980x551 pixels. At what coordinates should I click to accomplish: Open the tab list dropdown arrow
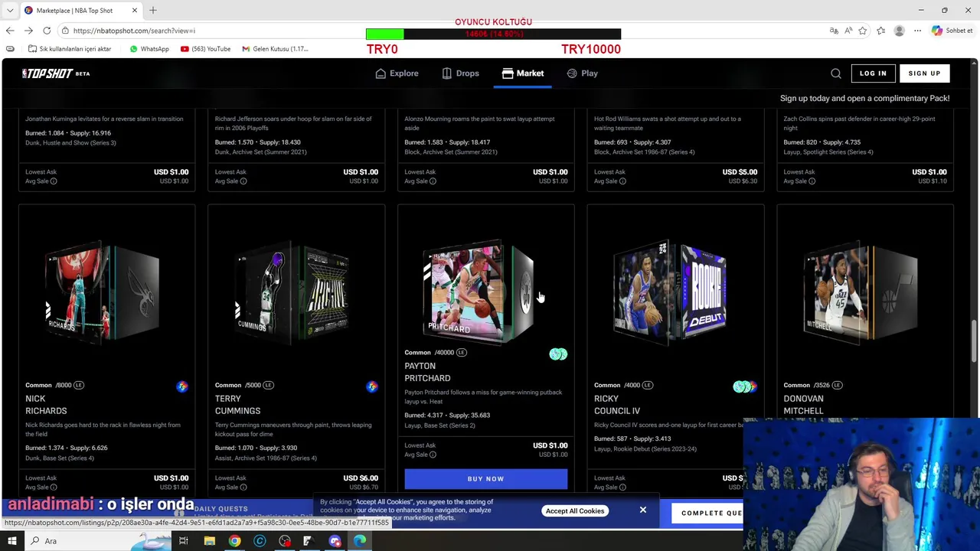[10, 10]
